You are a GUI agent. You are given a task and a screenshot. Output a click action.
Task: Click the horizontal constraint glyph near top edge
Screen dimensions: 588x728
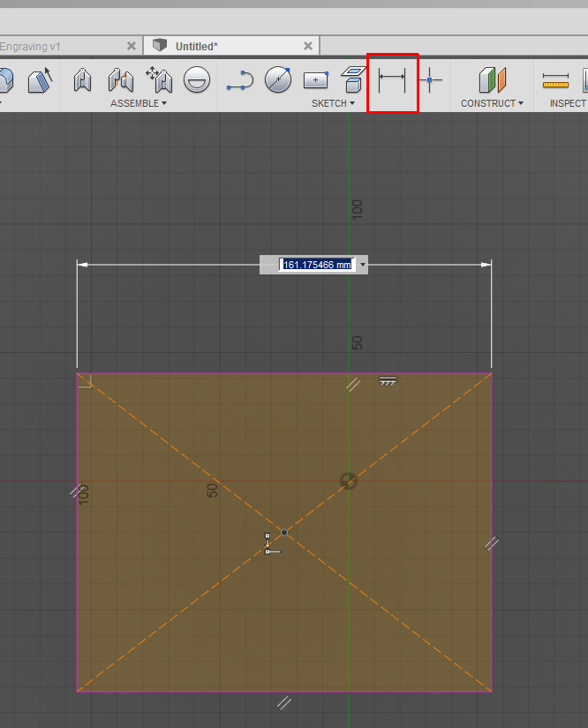pos(388,381)
